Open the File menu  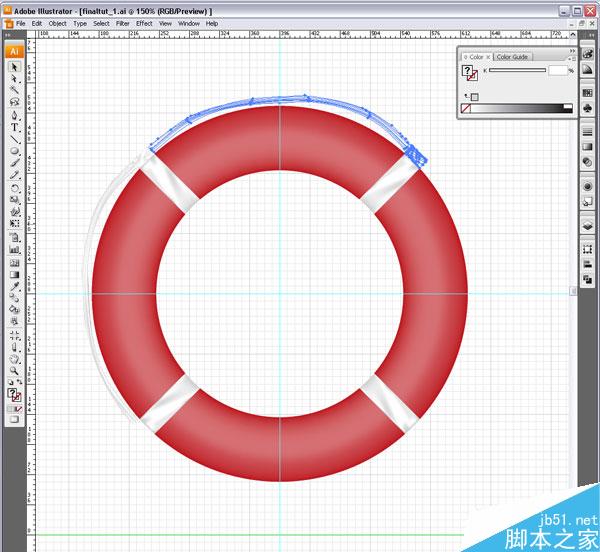click(21, 23)
